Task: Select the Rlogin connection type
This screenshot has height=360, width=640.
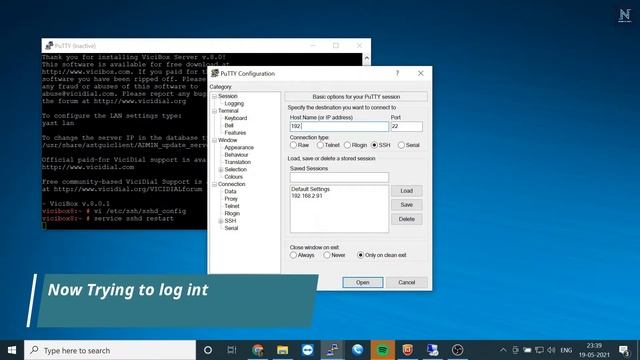Action: point(347,145)
